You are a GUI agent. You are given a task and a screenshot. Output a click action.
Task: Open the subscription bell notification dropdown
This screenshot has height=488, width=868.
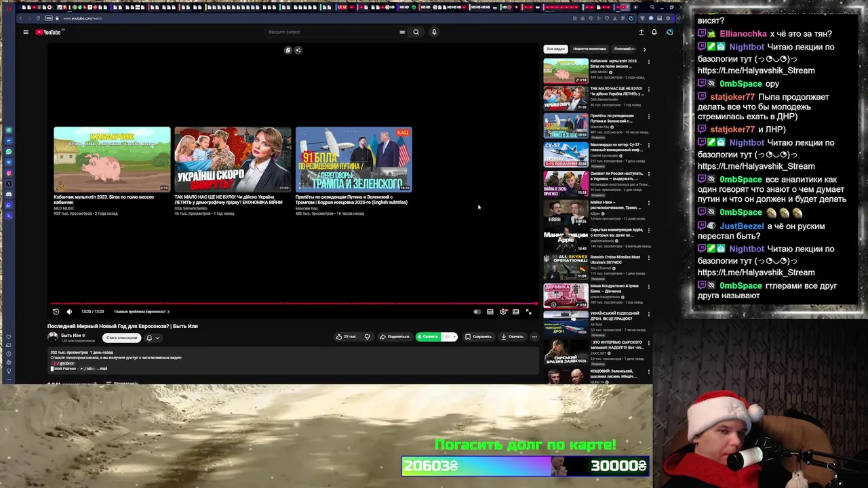point(153,338)
